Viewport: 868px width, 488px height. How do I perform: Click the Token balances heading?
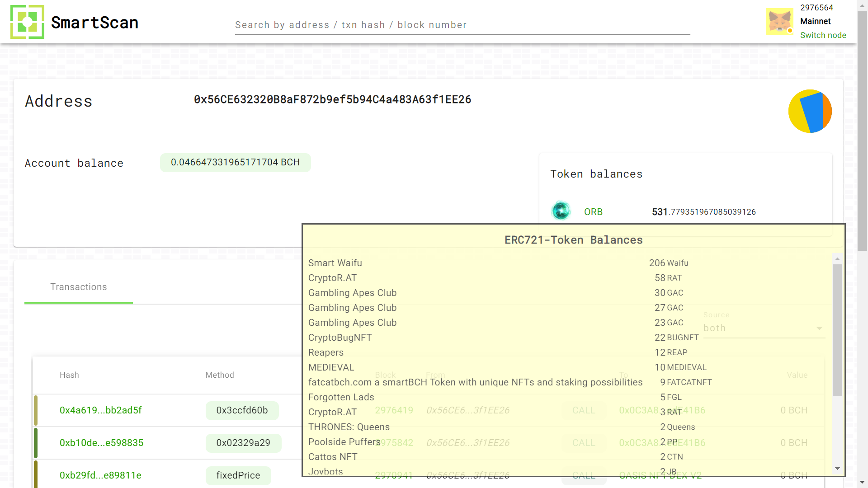[x=596, y=174]
